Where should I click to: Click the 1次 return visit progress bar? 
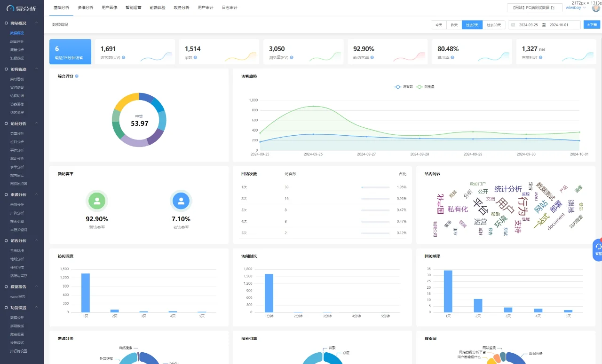click(375, 187)
